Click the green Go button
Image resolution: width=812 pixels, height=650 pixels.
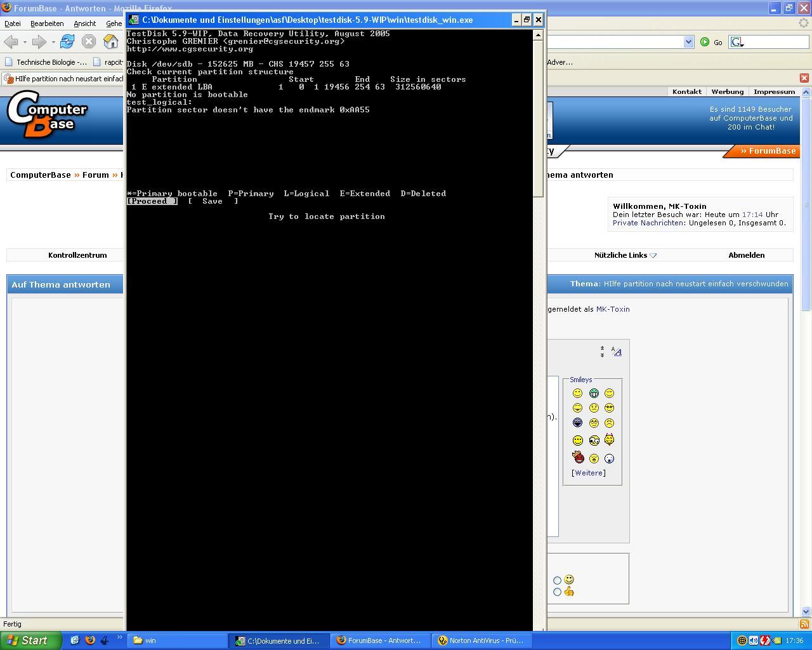(711, 43)
